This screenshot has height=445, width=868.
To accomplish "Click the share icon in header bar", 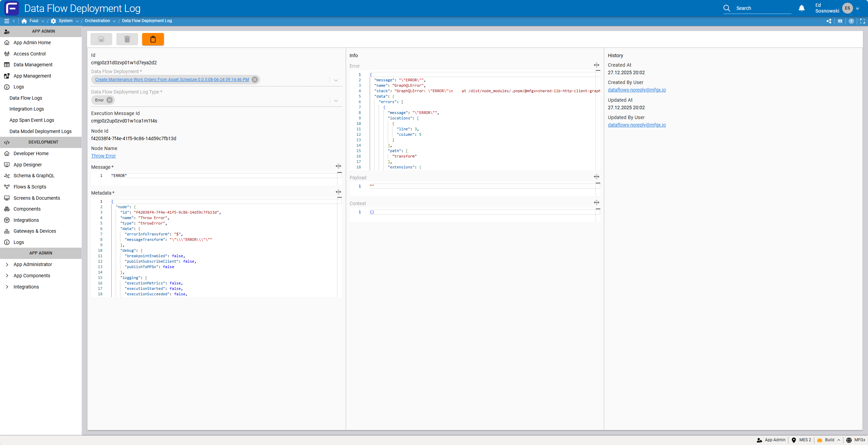I will click(829, 21).
